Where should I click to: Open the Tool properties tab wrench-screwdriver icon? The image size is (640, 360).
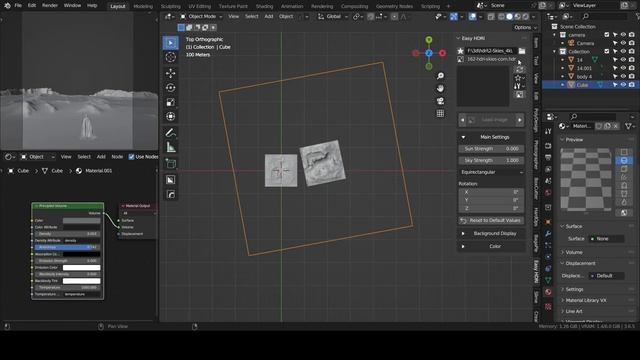point(548,131)
